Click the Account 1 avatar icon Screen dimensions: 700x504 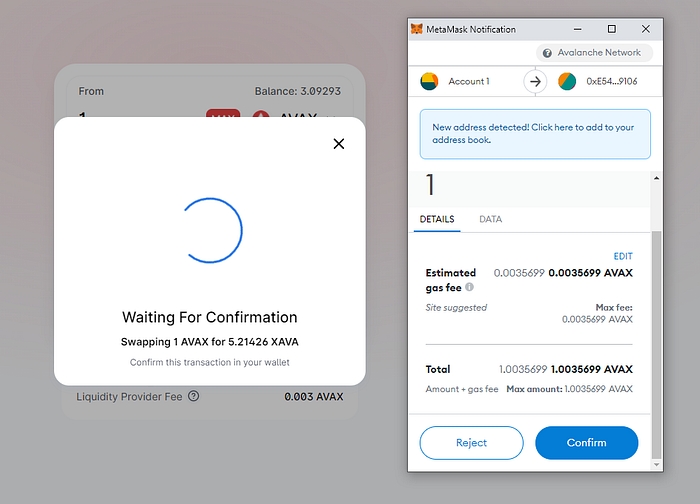429,81
